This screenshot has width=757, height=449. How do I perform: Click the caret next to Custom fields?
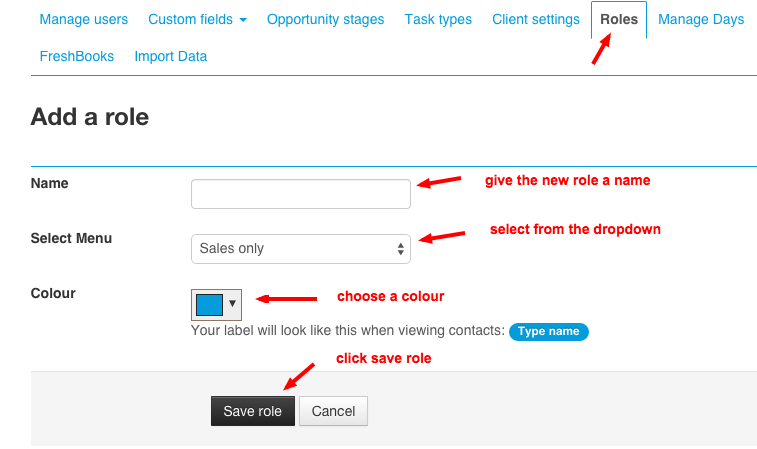[243, 21]
